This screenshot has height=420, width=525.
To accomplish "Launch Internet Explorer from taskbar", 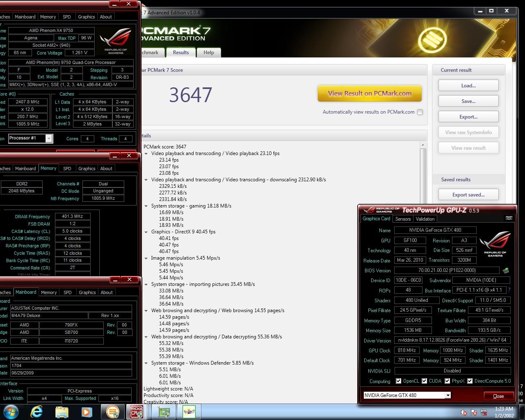I will coord(37,411).
